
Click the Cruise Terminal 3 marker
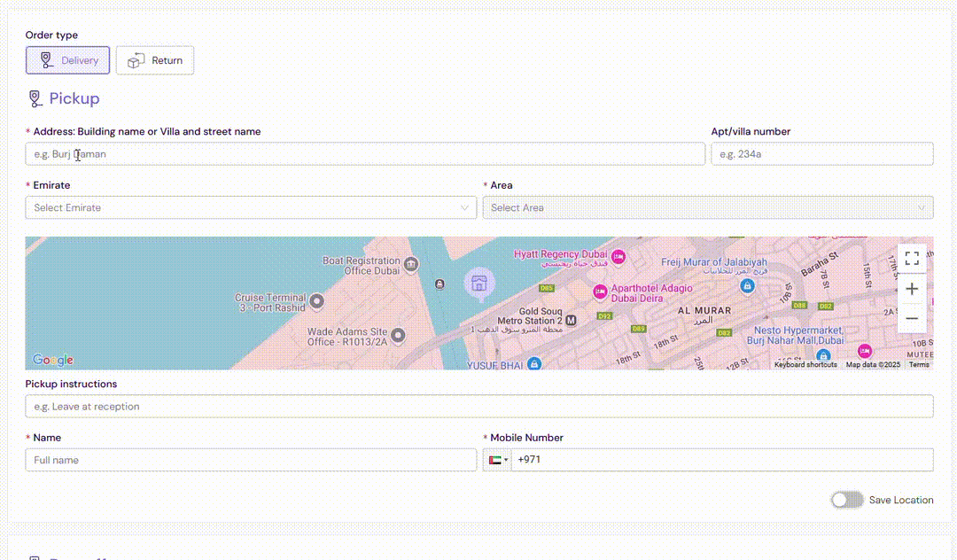[316, 300]
